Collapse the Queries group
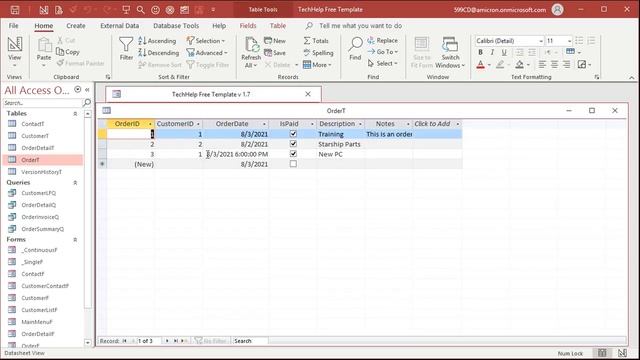 click(x=75, y=182)
